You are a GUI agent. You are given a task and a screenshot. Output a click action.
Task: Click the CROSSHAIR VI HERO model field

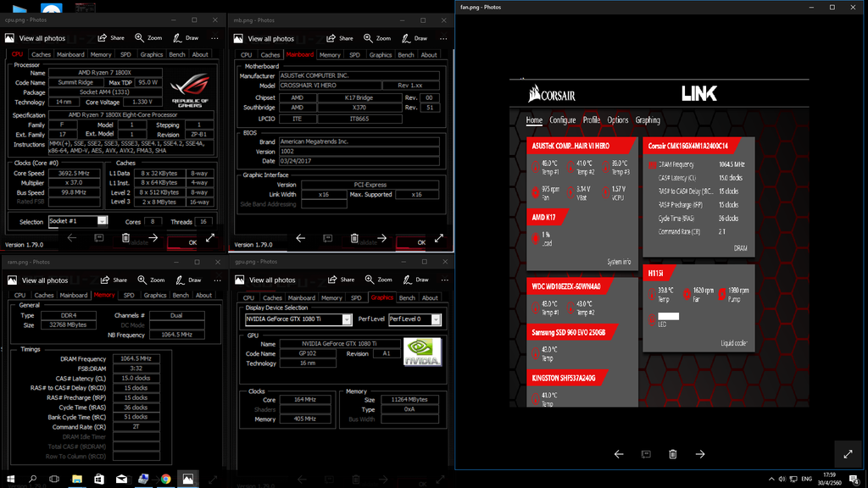pos(330,86)
